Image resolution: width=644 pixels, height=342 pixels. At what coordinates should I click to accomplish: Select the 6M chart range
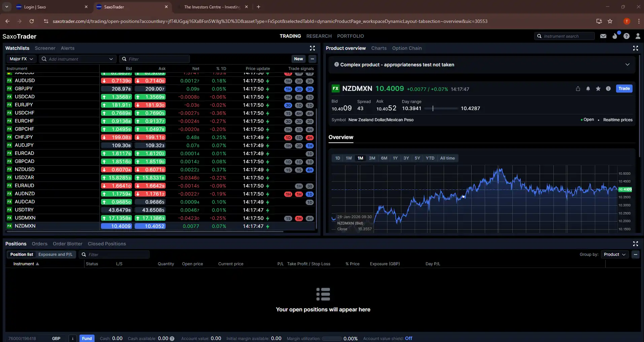pos(384,158)
